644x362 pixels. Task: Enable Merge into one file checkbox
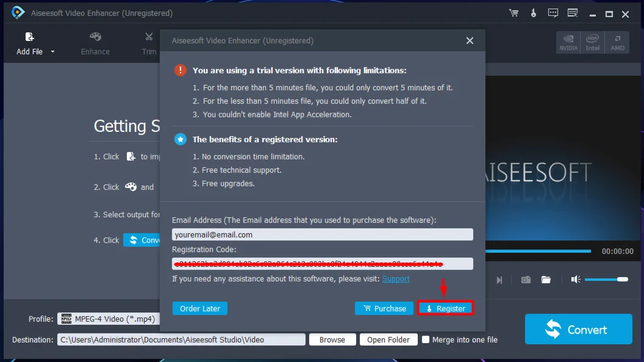point(426,339)
